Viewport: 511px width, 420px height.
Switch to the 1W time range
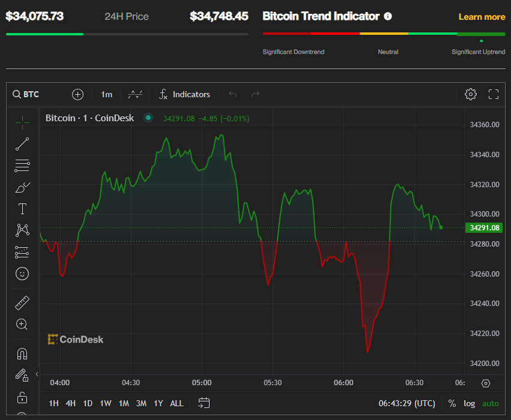coord(106,403)
